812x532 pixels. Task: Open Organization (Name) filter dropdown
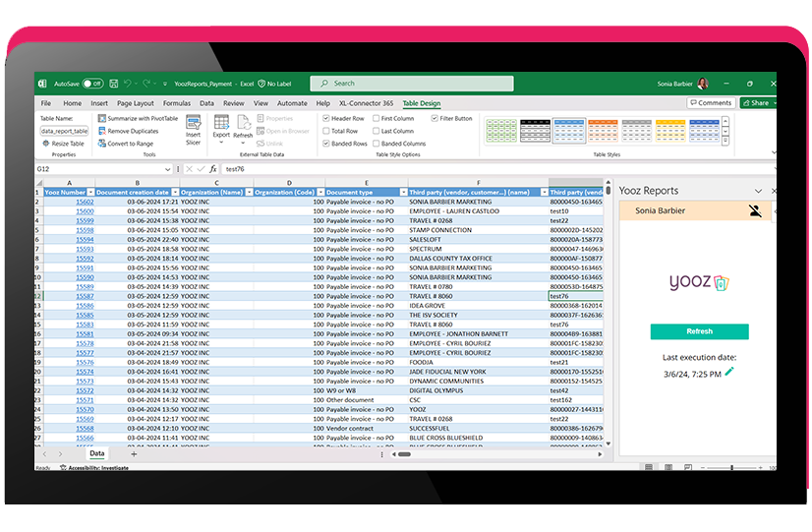pyautogui.click(x=249, y=192)
